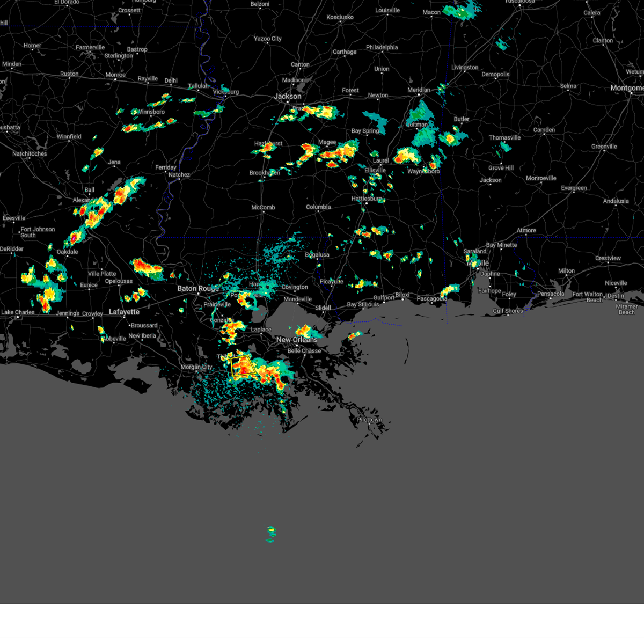
Task: Click the Ruston label
Action: 69,74
